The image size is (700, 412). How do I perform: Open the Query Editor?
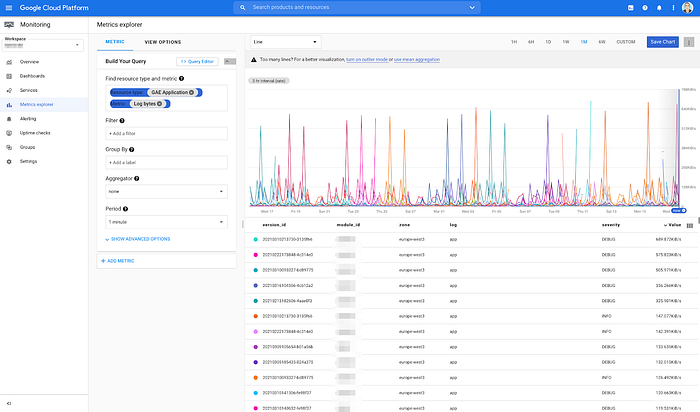tap(197, 62)
